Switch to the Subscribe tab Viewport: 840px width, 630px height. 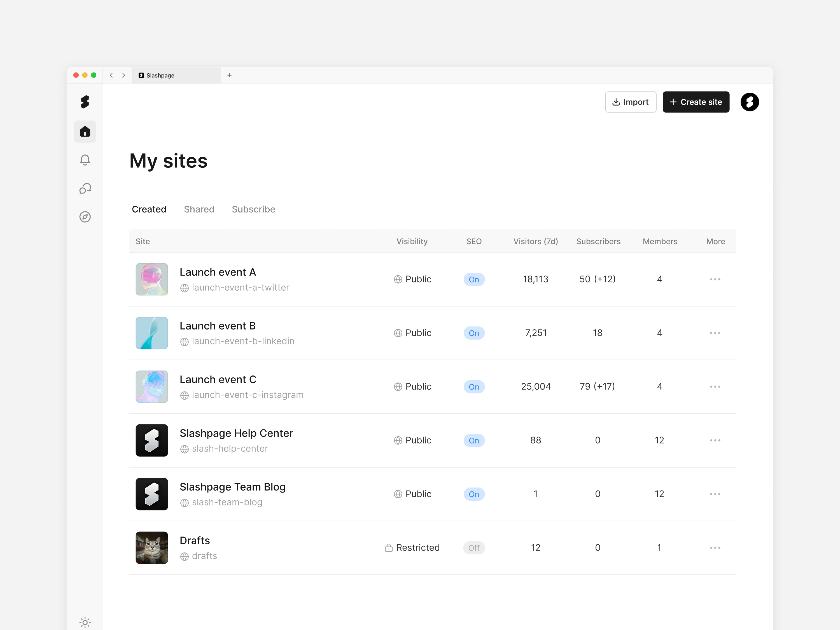pos(253,209)
